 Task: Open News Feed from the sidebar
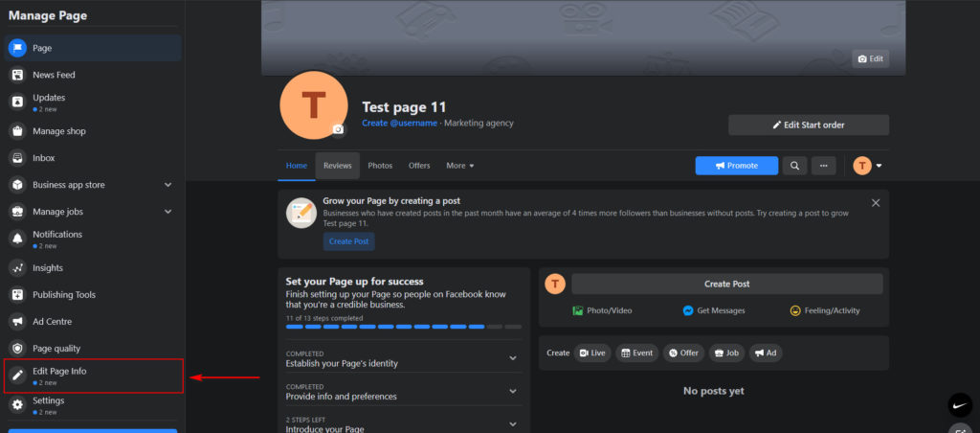[x=93, y=75]
